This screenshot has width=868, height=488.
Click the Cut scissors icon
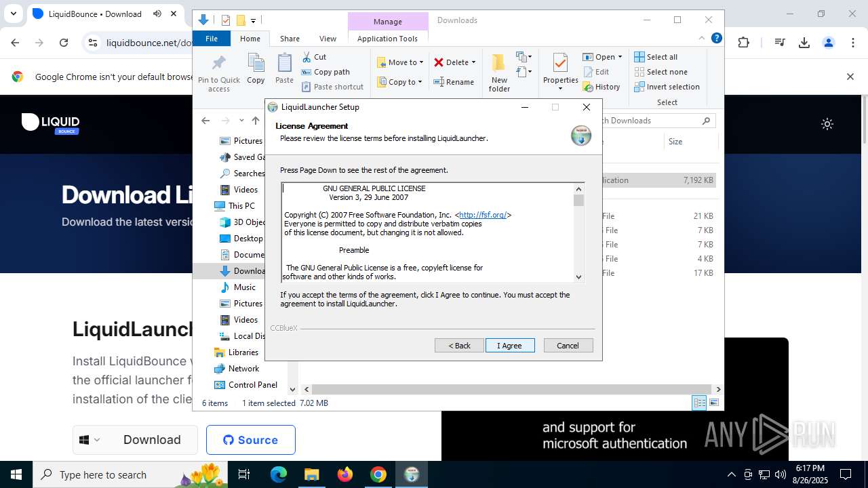[x=307, y=57]
